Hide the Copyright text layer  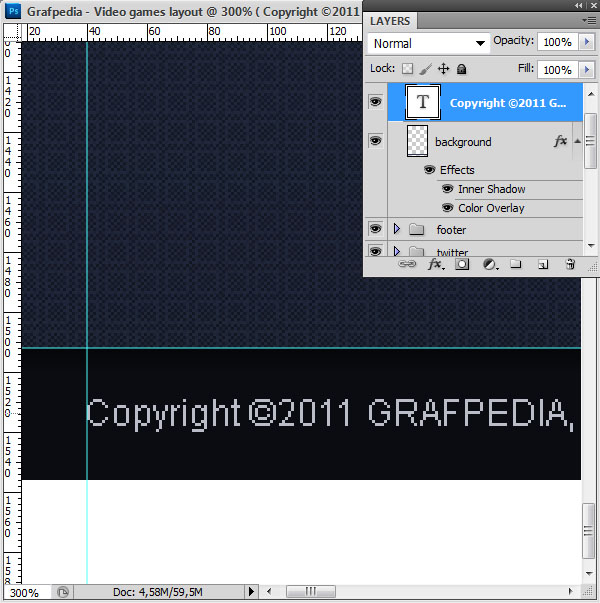click(375, 102)
